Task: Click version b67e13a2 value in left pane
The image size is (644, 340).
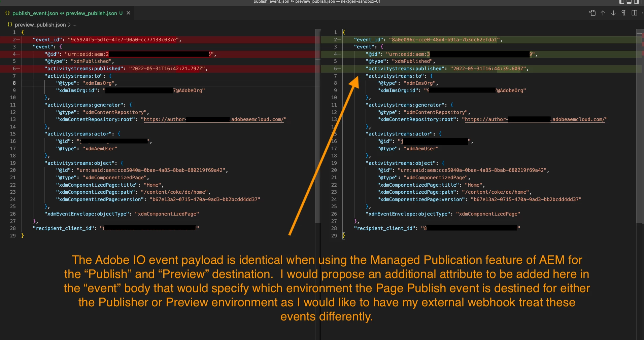Action: pos(205,199)
